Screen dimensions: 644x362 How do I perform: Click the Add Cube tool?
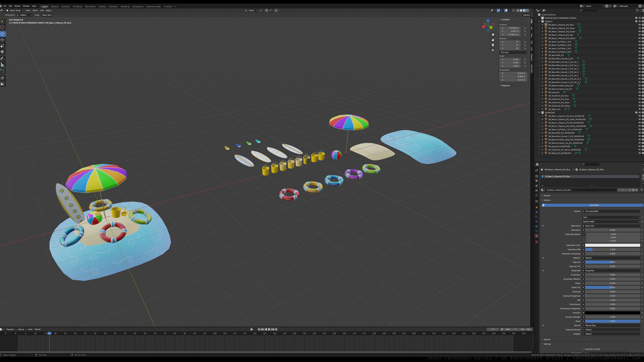click(3, 71)
